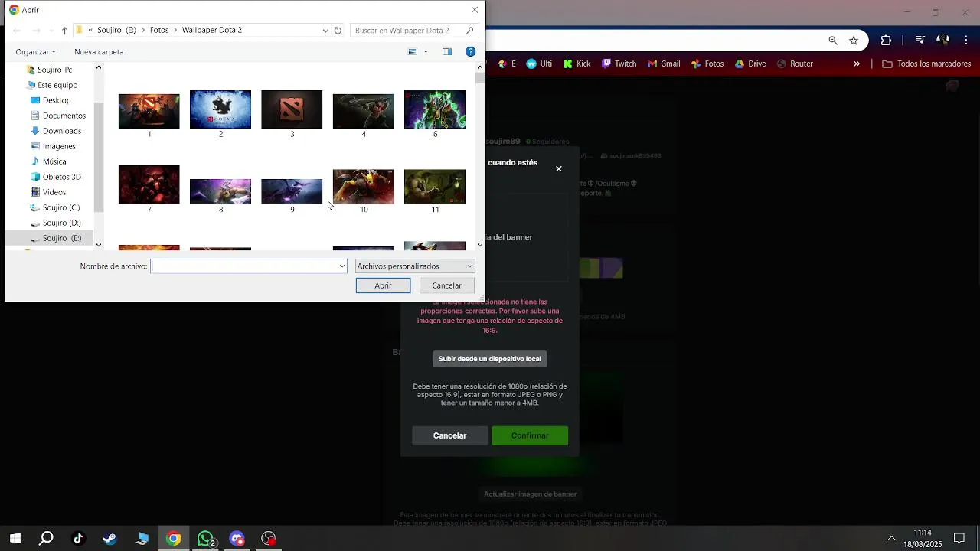Open file dialog help icon

point(471,52)
